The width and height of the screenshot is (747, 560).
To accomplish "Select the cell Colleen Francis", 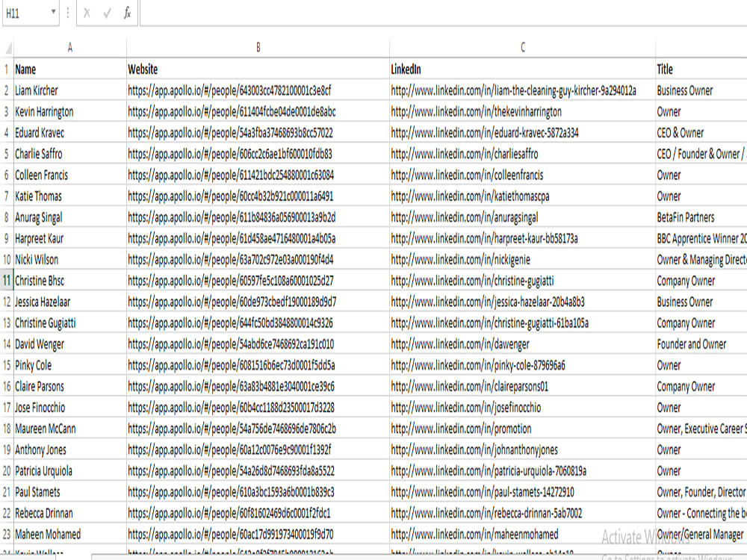I will point(70,175).
